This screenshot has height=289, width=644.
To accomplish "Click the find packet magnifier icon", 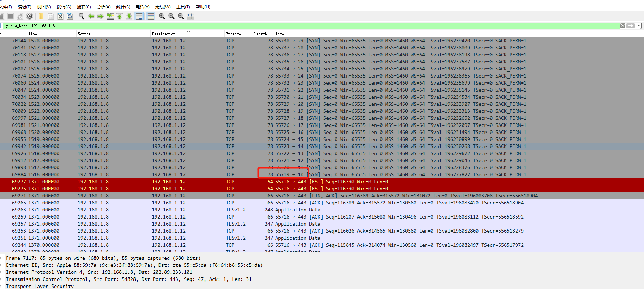I will 82,16.
